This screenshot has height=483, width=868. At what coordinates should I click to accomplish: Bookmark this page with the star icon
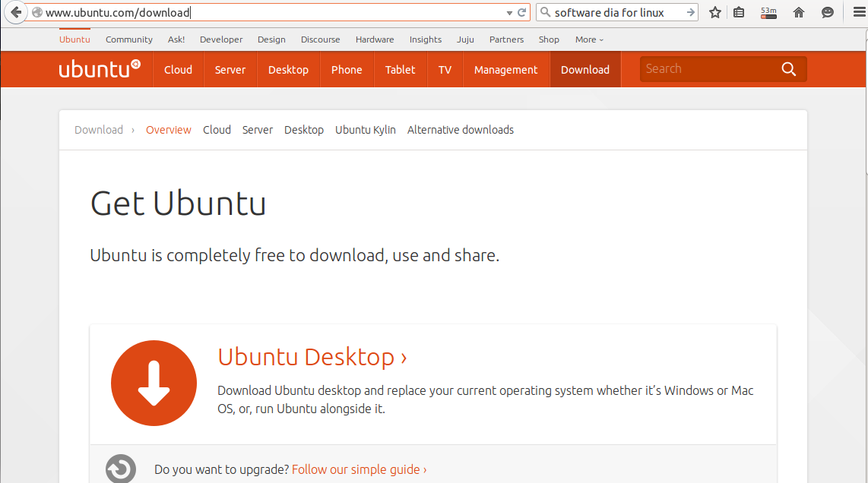[714, 12]
